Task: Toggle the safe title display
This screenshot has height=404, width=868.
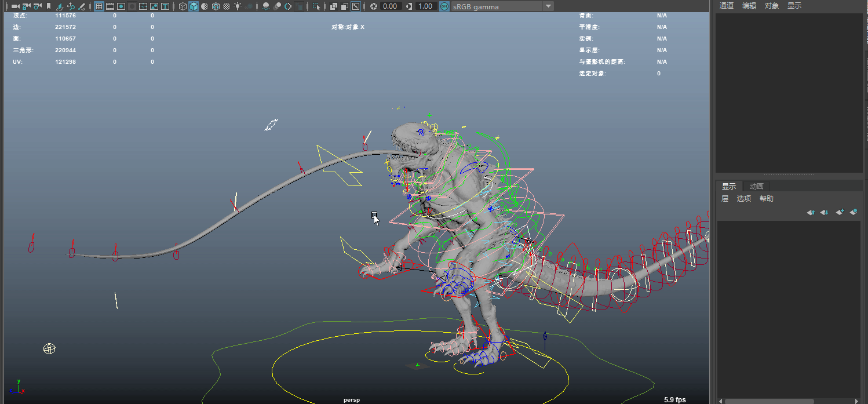Action: [x=165, y=6]
